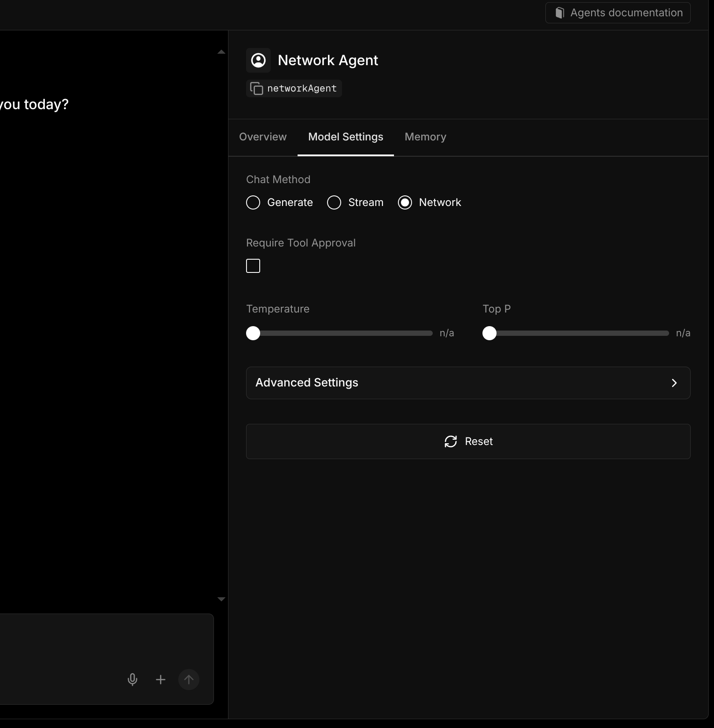Click the chat scrollbar down arrow

click(221, 599)
